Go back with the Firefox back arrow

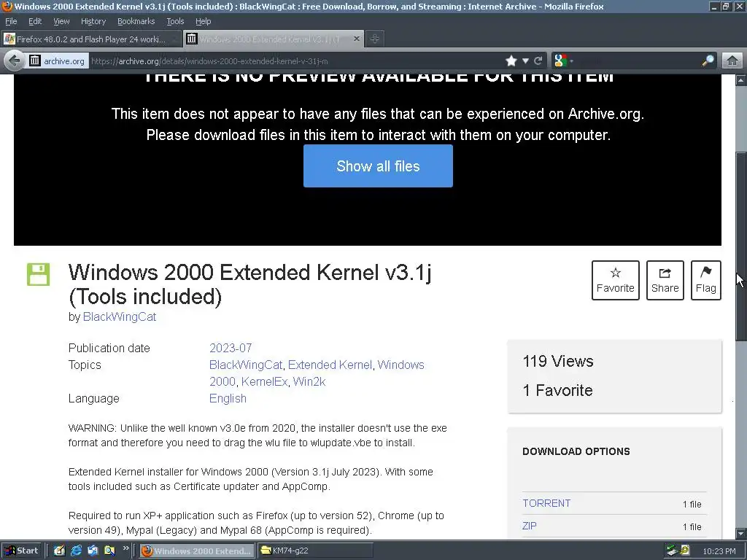tap(15, 61)
